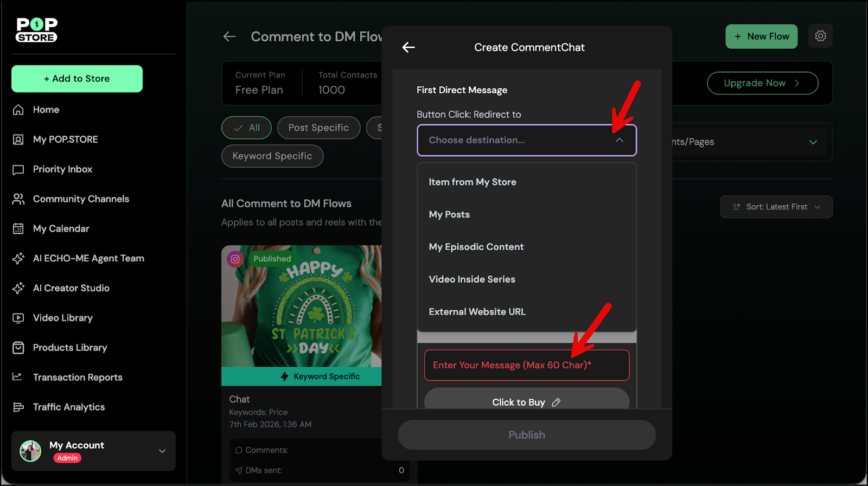This screenshot has width=868, height=486.
Task: Choose Item from My Store option
Action: 472,182
